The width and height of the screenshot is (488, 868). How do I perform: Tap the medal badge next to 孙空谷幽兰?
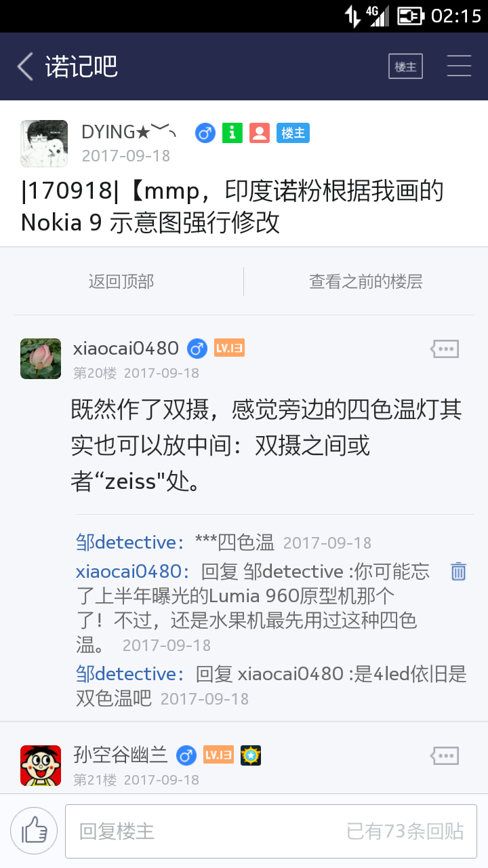251,755
